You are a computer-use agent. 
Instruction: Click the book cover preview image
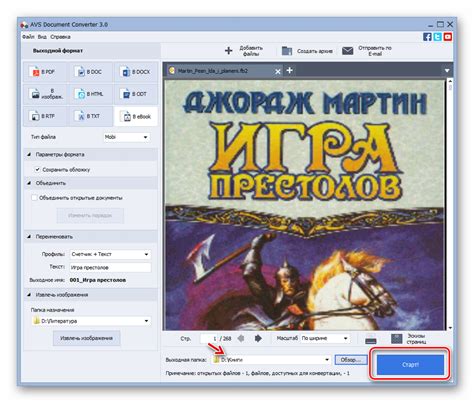tap(305, 205)
